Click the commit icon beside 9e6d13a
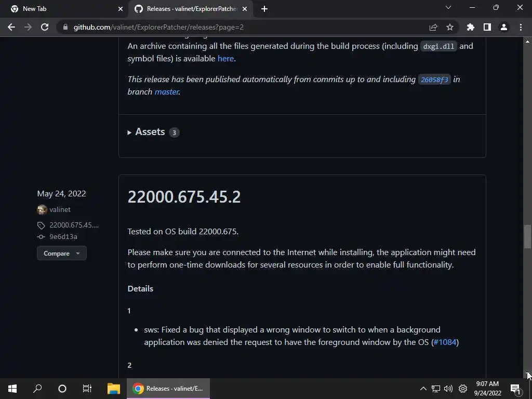This screenshot has width=532, height=399. tap(41, 237)
